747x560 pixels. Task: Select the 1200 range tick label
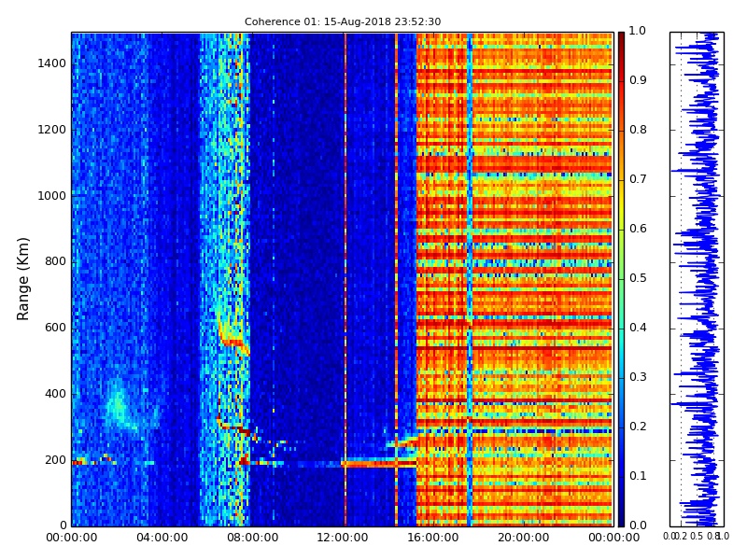click(x=52, y=130)
